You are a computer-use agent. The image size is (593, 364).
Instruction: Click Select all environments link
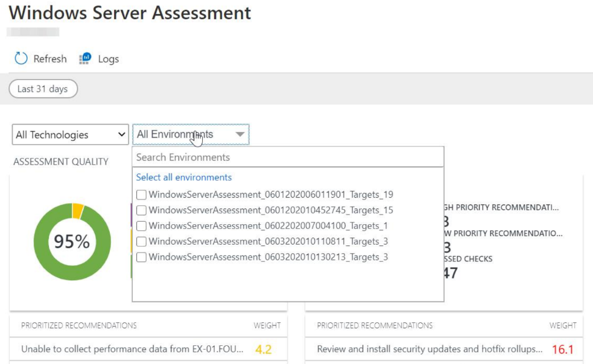click(184, 177)
